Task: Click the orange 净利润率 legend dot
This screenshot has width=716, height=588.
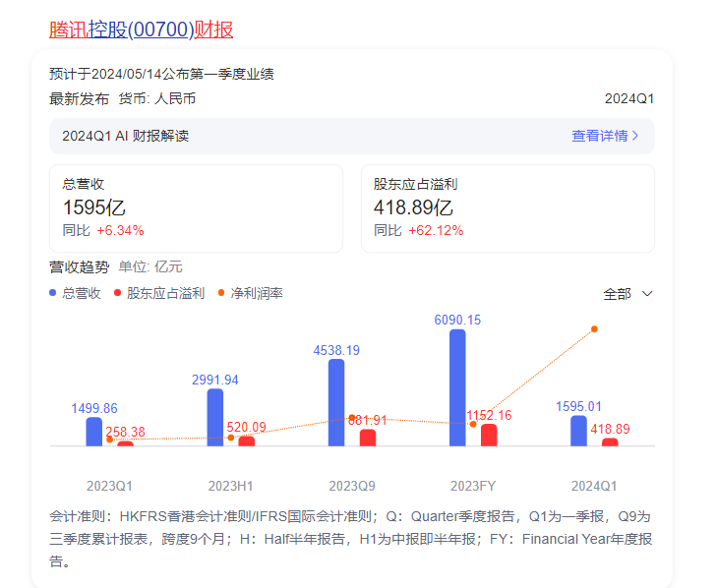Action: (221, 293)
